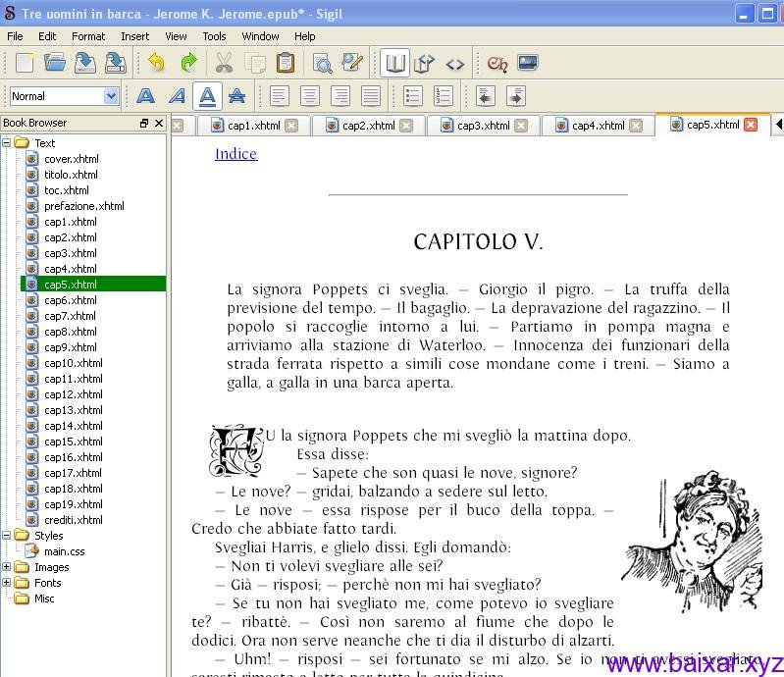Viewport: 784px width, 677px height.
Task: Close the cap5.xhtml tab
Action: point(751,125)
